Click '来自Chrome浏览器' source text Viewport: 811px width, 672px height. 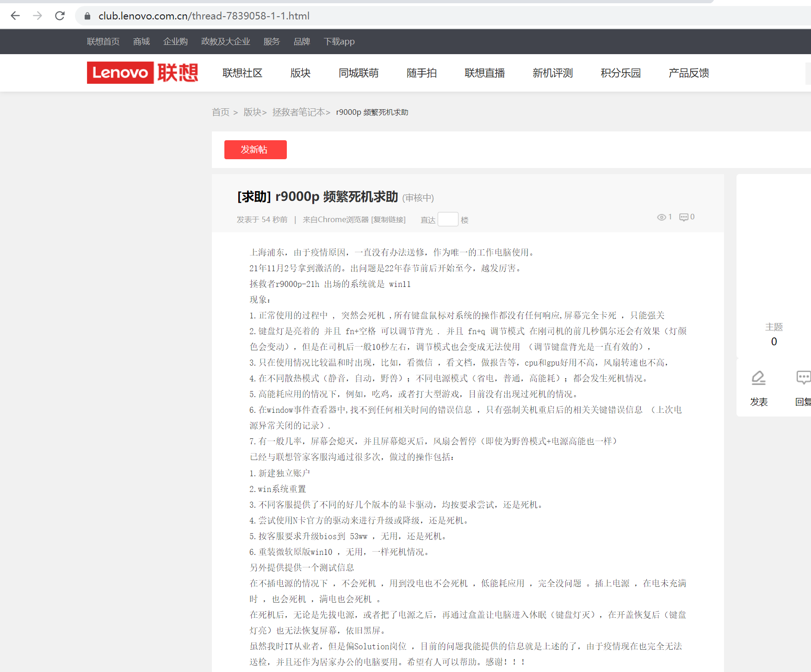[336, 219]
